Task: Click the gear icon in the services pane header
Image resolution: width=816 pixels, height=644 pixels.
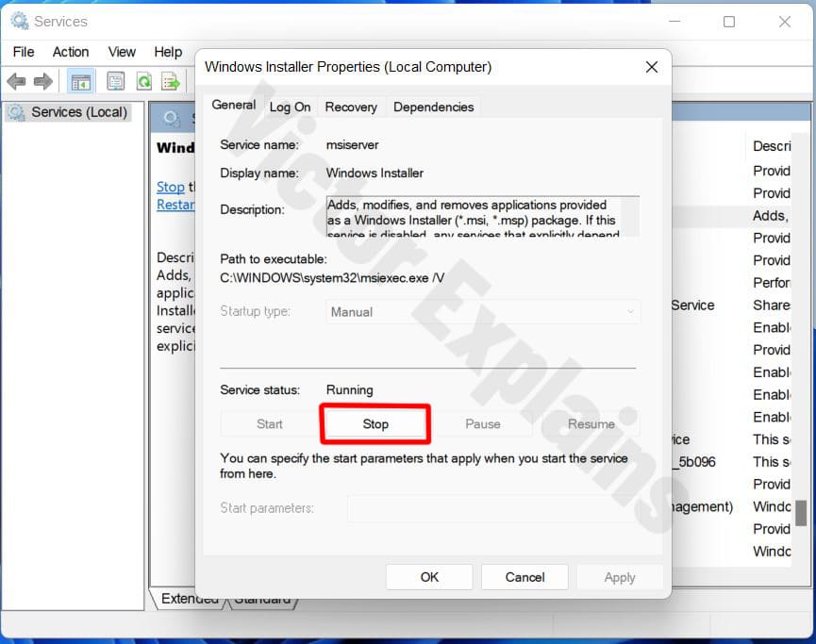Action: (x=172, y=118)
